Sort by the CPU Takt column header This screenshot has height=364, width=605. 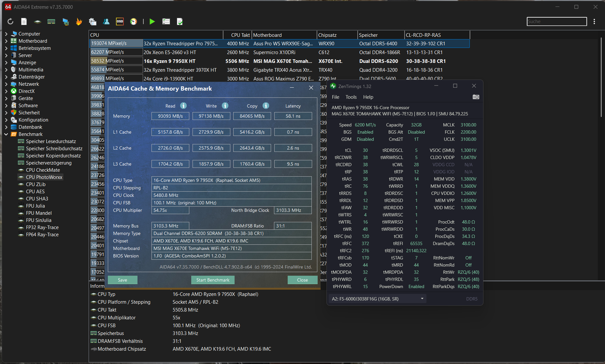click(x=238, y=35)
